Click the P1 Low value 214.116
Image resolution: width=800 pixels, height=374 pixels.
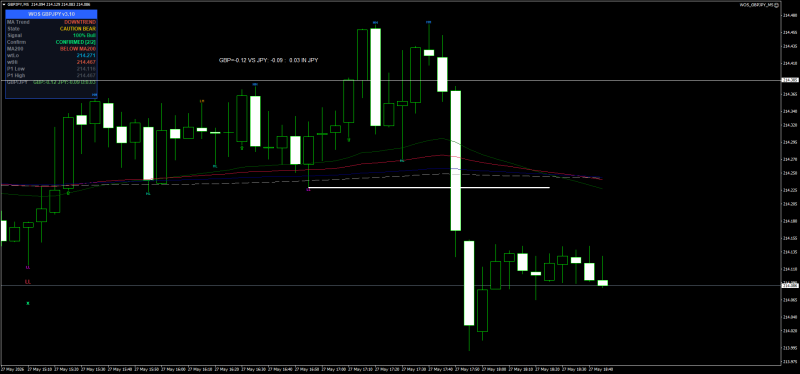coord(86,68)
